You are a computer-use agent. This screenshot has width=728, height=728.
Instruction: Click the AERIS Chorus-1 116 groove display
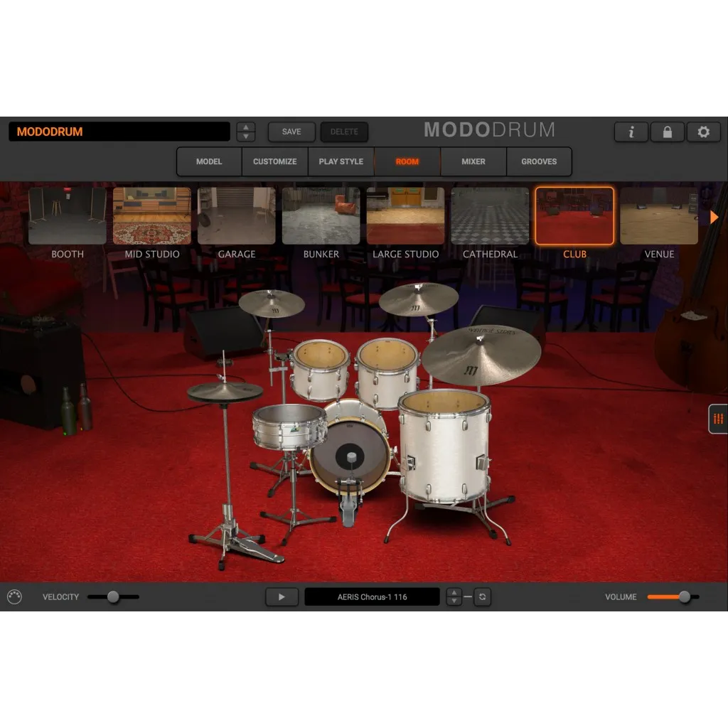click(372, 596)
